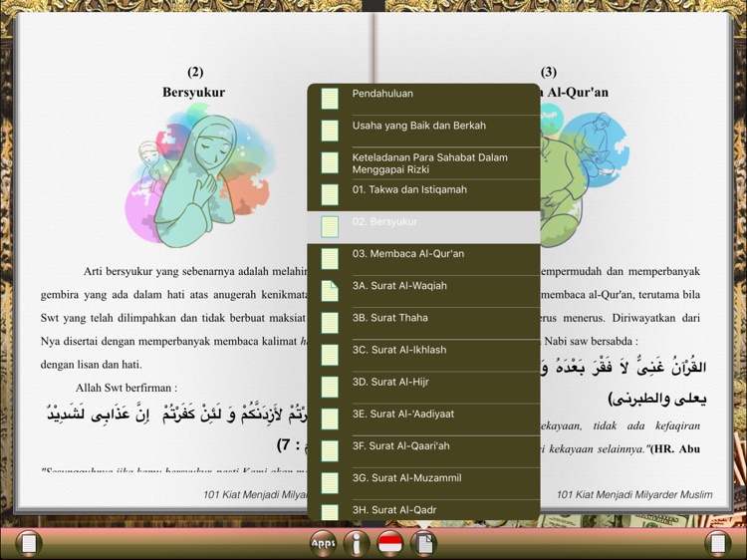Go to chapter 03. Membaca Al-Qur'an
Image resolution: width=747 pixels, height=560 pixels.
423,259
